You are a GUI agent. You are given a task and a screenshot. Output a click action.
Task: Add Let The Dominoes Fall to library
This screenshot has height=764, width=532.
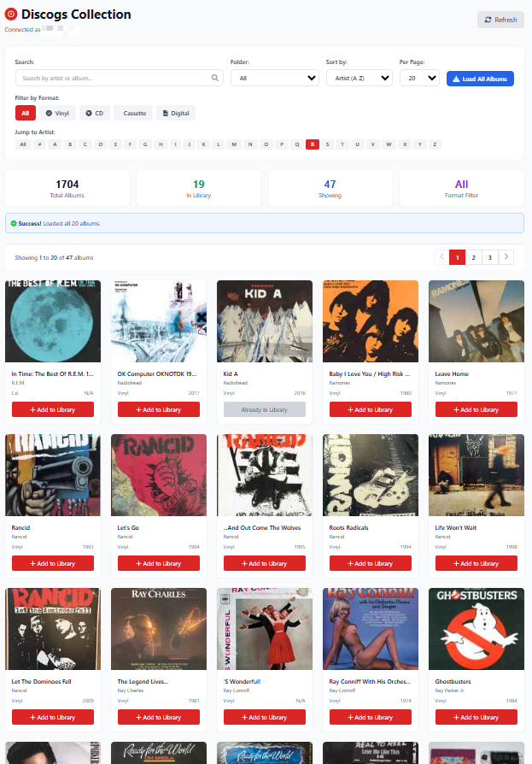(53, 717)
